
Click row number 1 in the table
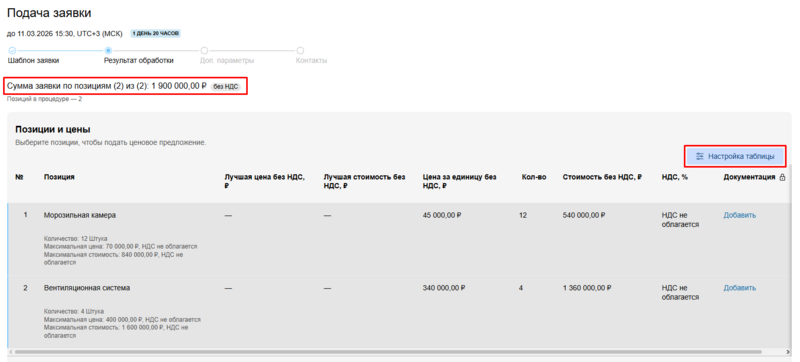26,215
